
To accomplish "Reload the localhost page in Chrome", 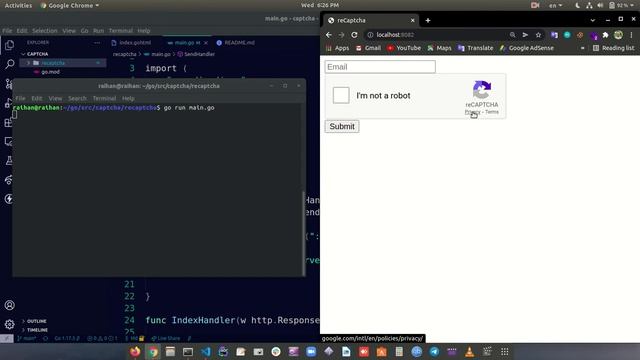I will [x=354, y=35].
